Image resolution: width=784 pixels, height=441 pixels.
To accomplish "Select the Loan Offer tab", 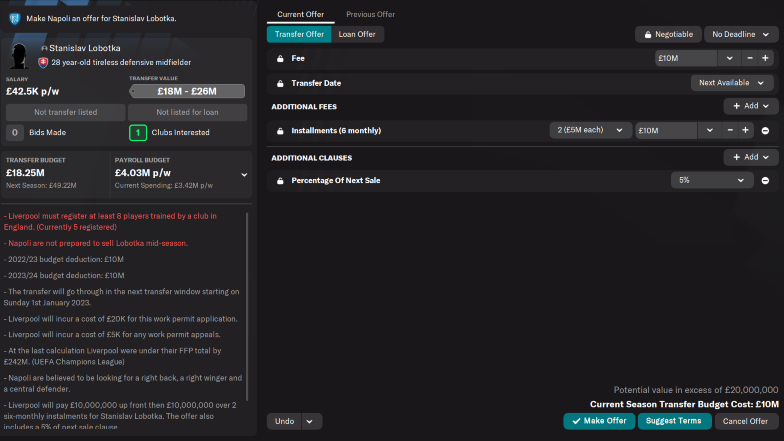I will tap(357, 34).
